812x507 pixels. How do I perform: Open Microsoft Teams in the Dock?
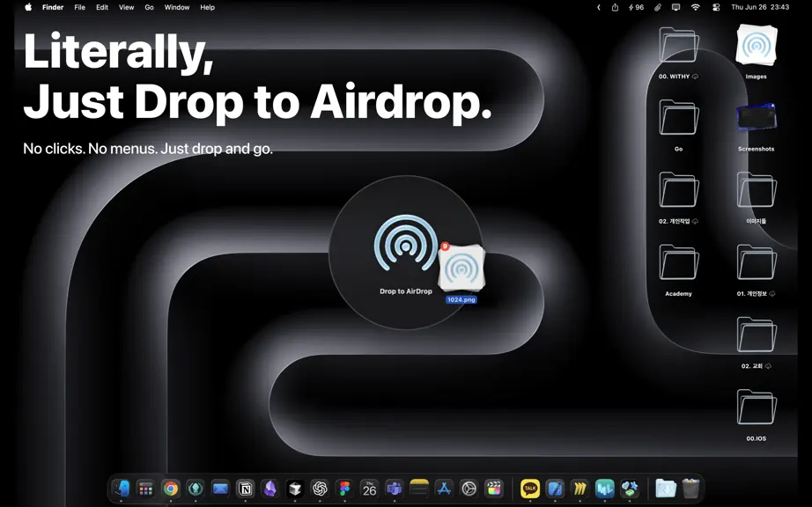coord(394,489)
